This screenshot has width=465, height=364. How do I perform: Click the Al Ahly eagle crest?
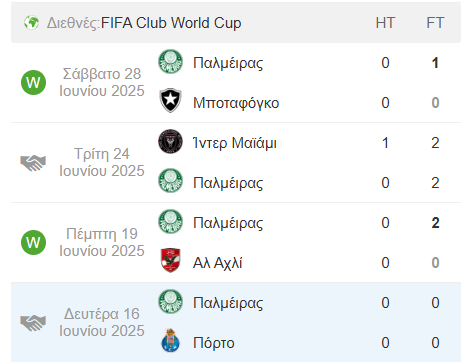tap(170, 260)
